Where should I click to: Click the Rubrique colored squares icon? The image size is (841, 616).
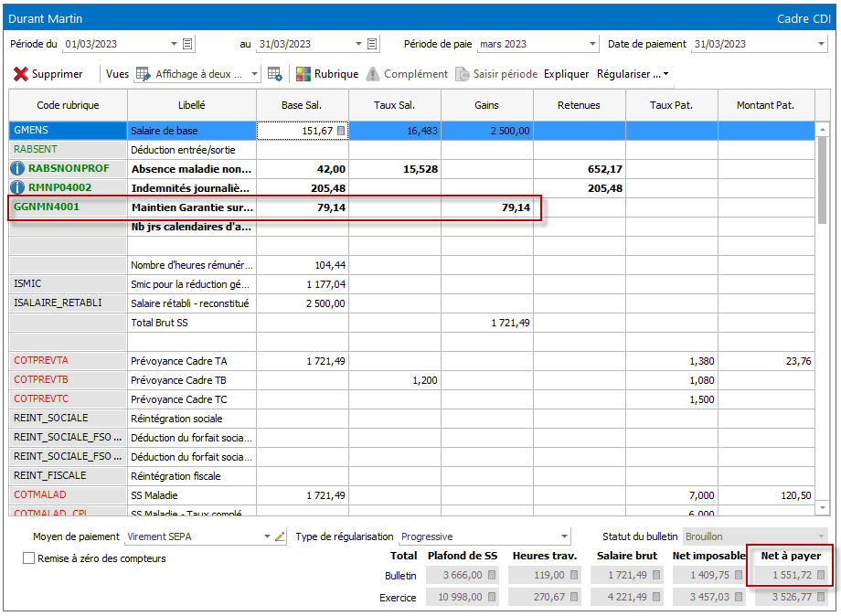point(303,74)
